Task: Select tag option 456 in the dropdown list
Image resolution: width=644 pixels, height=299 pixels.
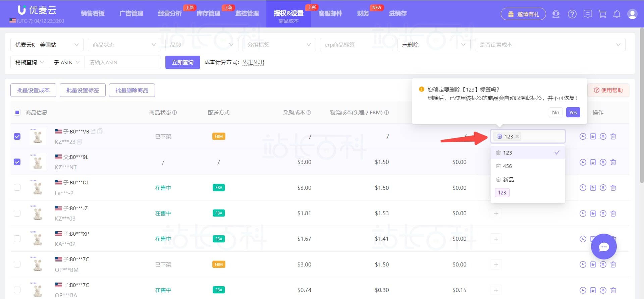Action: [x=528, y=166]
